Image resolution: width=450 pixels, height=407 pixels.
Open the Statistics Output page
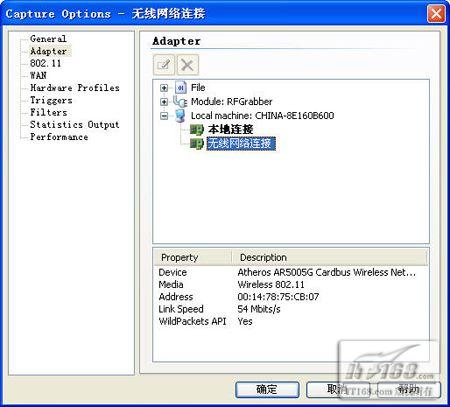[75, 125]
